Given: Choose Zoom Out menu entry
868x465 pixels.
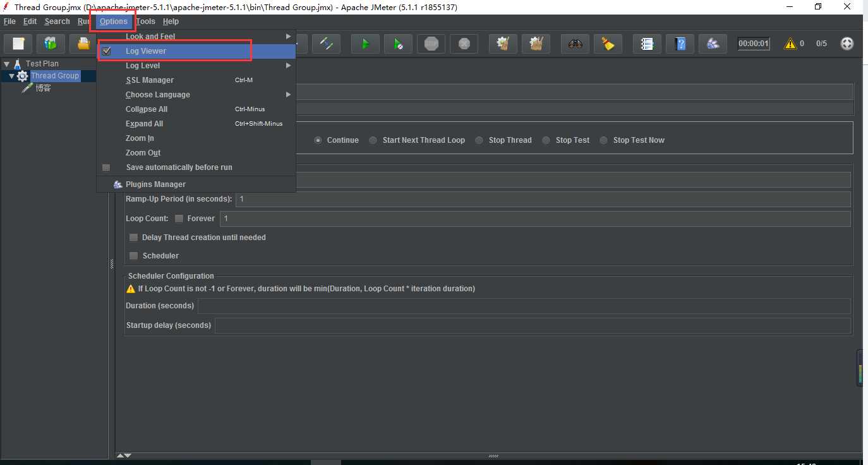Looking at the screenshot, I should (x=196, y=153).
